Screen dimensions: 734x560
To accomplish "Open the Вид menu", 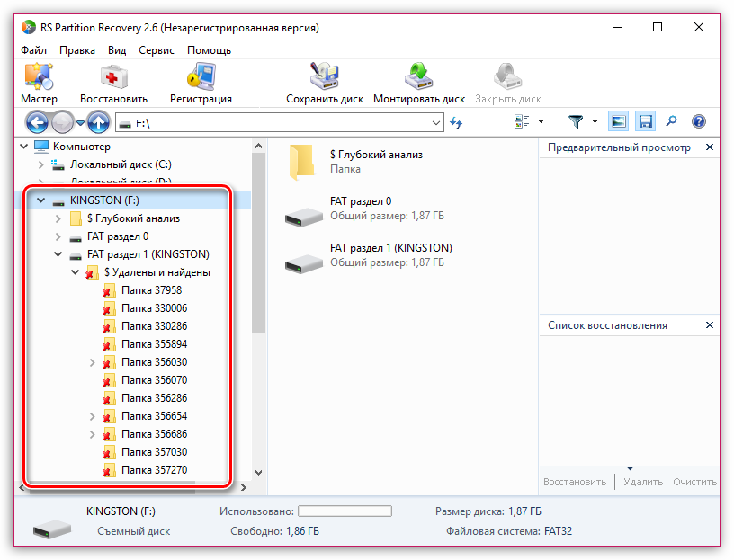I will click(x=117, y=50).
